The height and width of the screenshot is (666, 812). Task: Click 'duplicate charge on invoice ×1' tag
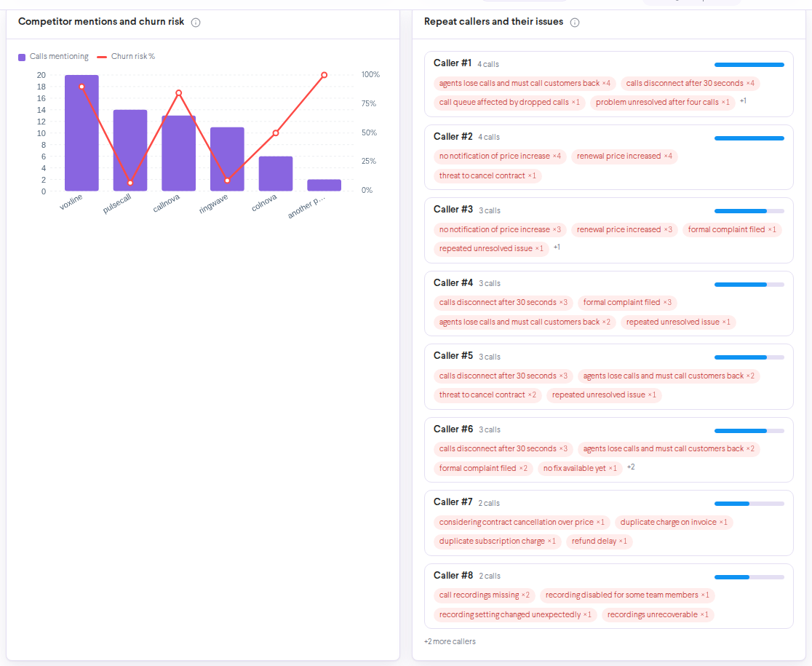[x=674, y=523]
